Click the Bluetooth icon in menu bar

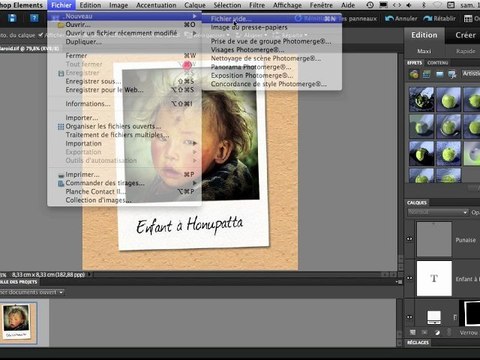[x=424, y=5]
